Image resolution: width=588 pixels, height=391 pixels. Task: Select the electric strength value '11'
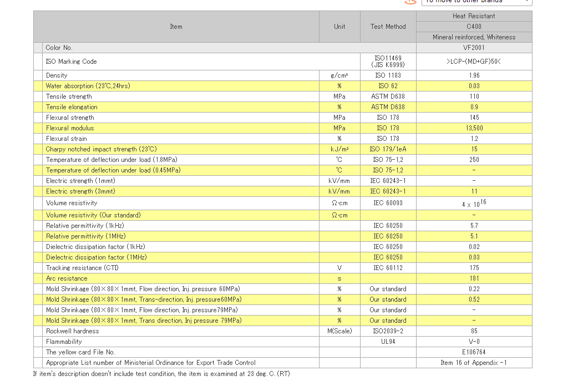pos(474,191)
